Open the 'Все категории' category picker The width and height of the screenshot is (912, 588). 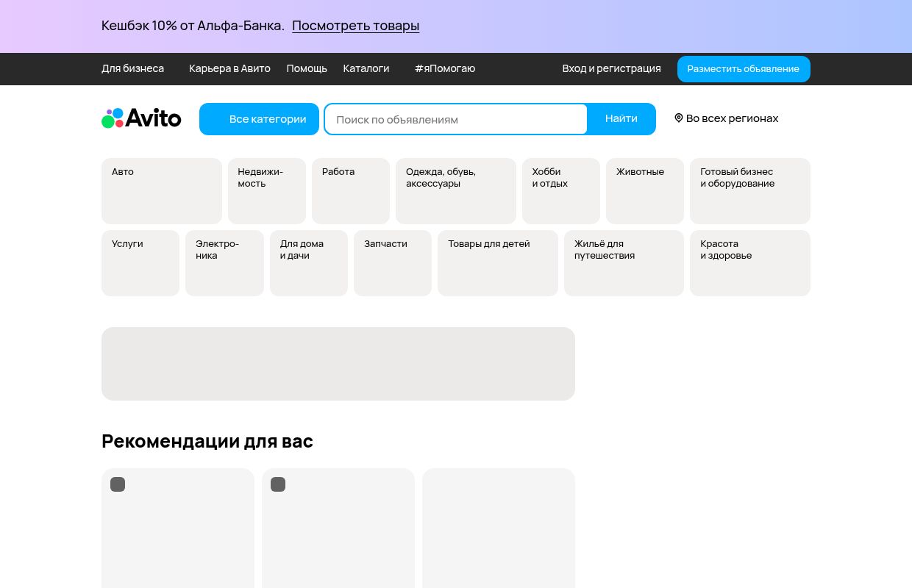pyautogui.click(x=259, y=118)
